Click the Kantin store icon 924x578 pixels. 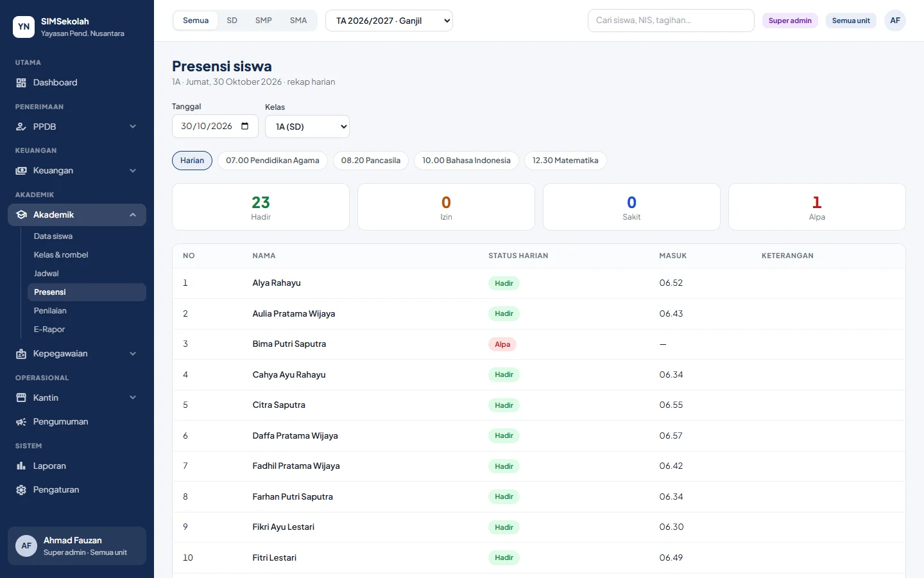21,398
